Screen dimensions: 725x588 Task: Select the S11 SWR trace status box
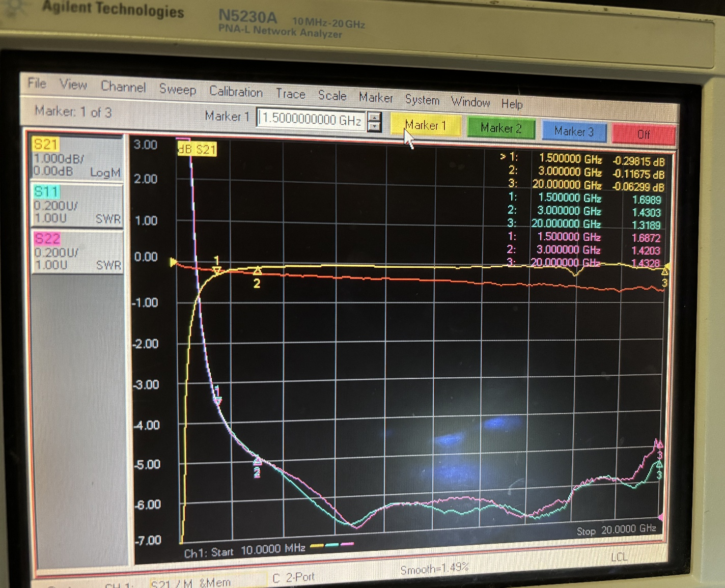pos(77,205)
